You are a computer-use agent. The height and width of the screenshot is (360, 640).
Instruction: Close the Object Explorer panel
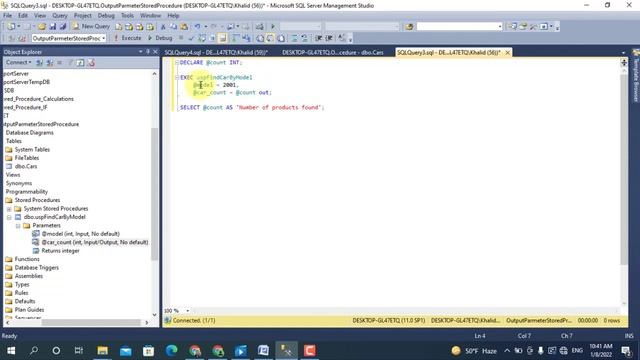coord(155,52)
